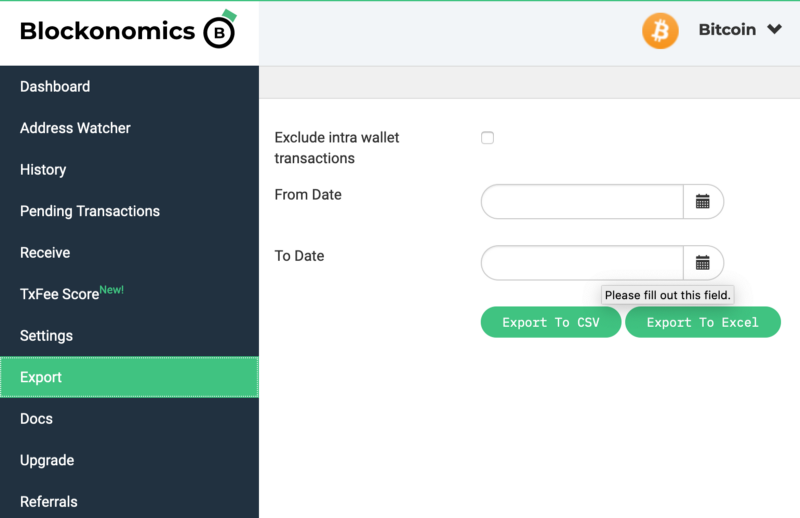Click the orange Bitcoin logo icon
The image size is (800, 518).
click(x=660, y=31)
